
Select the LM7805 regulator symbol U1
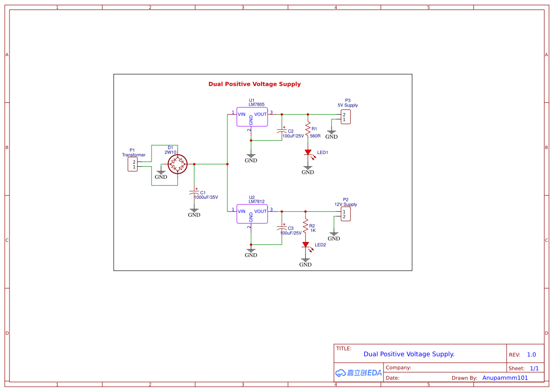pyautogui.click(x=251, y=117)
